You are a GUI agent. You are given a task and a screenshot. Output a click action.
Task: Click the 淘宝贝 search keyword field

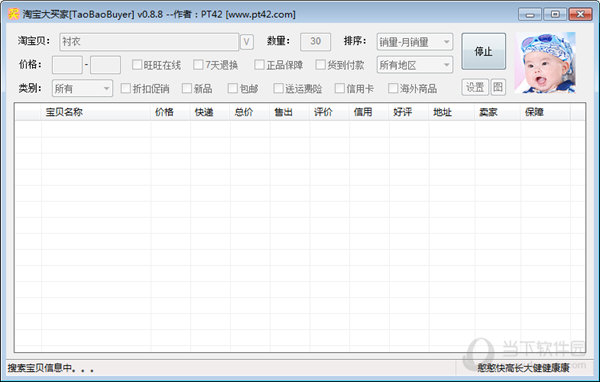tap(149, 42)
